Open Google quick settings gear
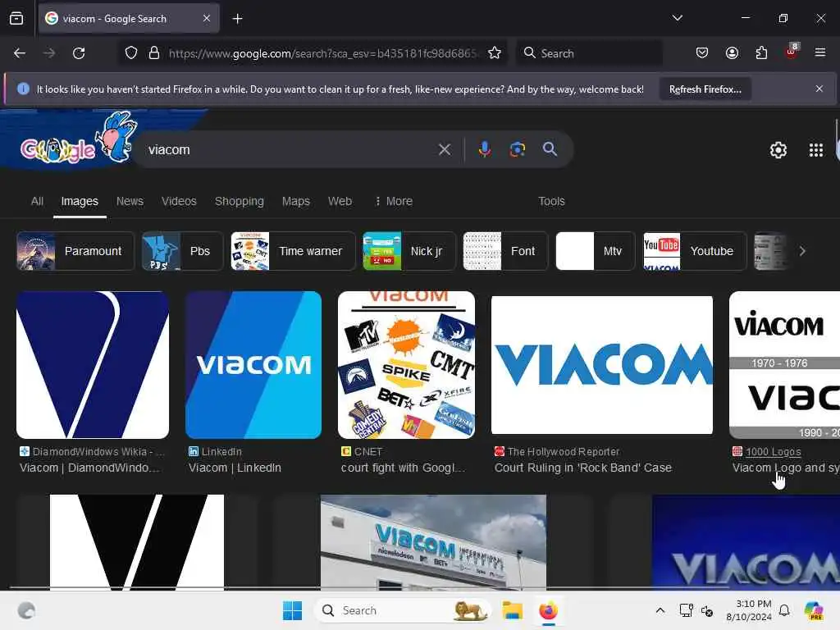The height and width of the screenshot is (630, 840). click(x=778, y=150)
